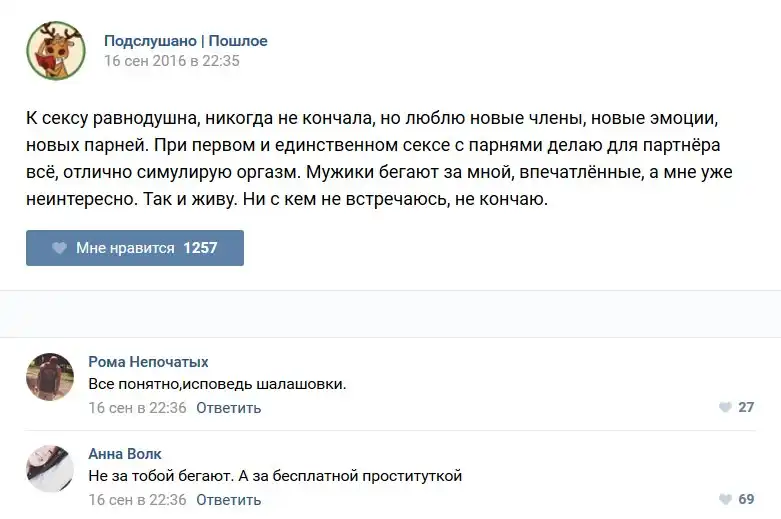The image size is (781, 519).
Task: Click the comment text starting 'Не за тобой бегают'
Action: tap(275, 476)
